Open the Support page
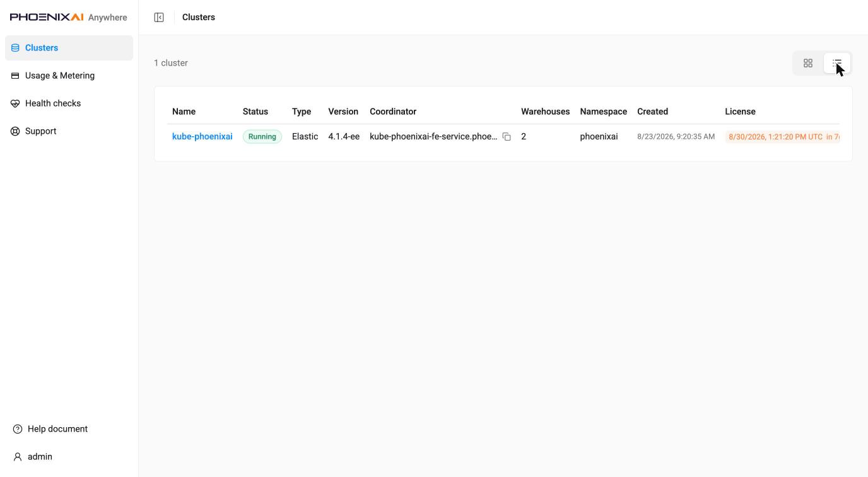868x477 pixels. point(69,131)
